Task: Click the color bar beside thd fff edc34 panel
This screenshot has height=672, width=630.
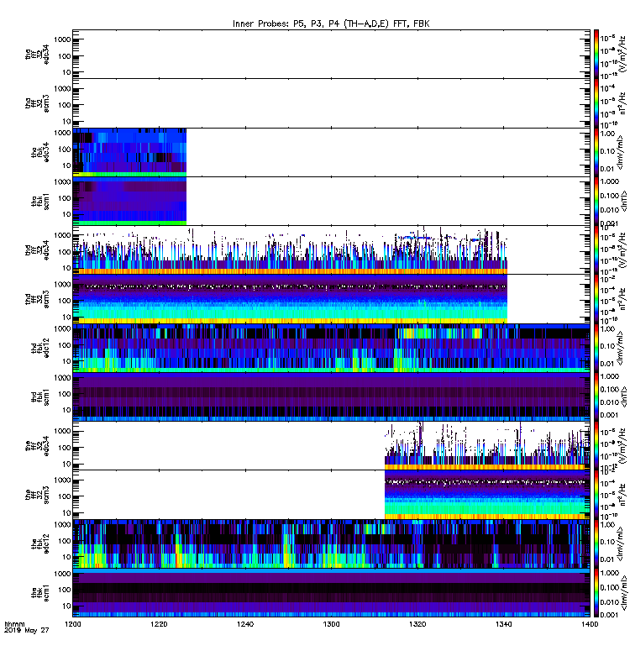Action: pyautogui.click(x=596, y=250)
